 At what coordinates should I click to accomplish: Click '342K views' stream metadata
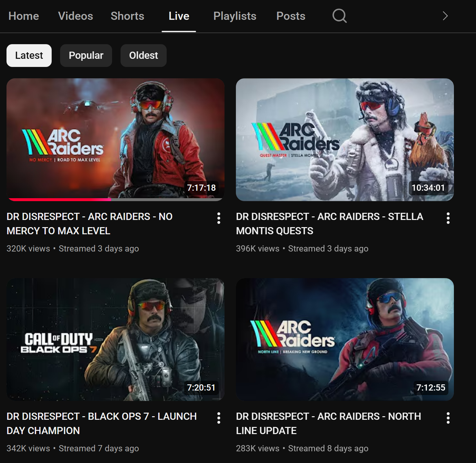[x=28, y=448]
